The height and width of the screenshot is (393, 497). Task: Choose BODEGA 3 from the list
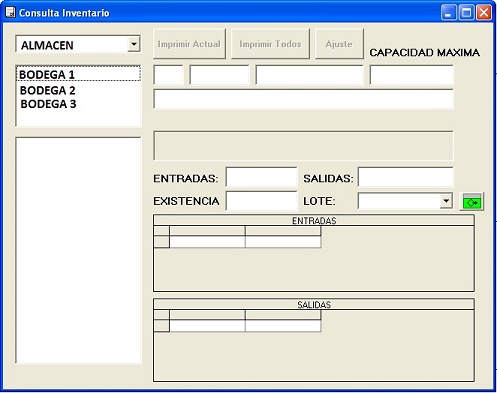(48, 104)
